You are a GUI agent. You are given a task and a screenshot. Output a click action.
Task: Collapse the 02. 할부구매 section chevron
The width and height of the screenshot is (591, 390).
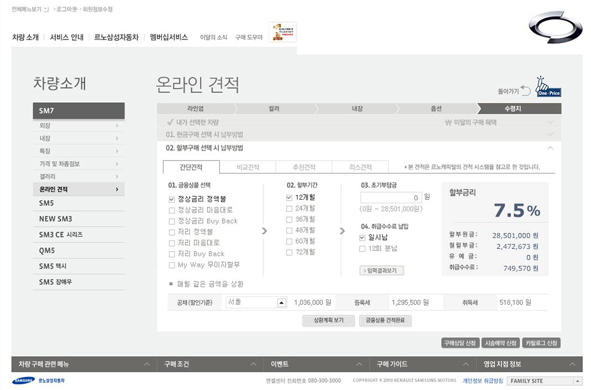(x=550, y=148)
